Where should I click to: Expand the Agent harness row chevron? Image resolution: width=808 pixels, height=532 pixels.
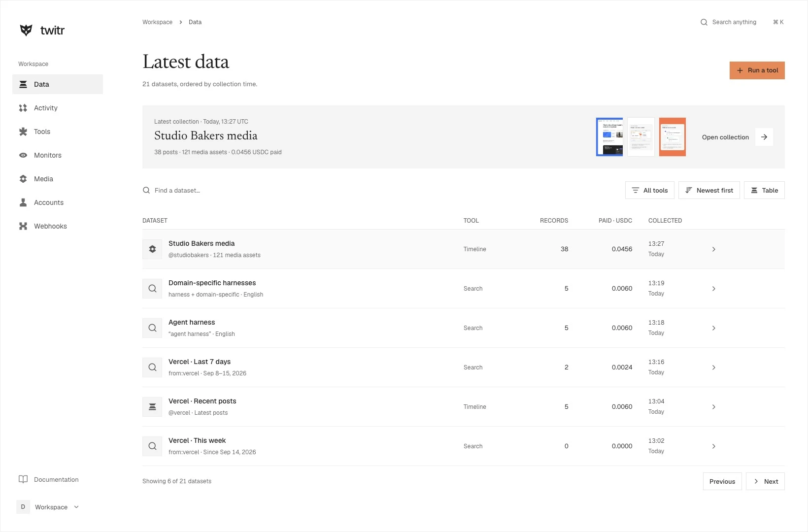click(714, 328)
